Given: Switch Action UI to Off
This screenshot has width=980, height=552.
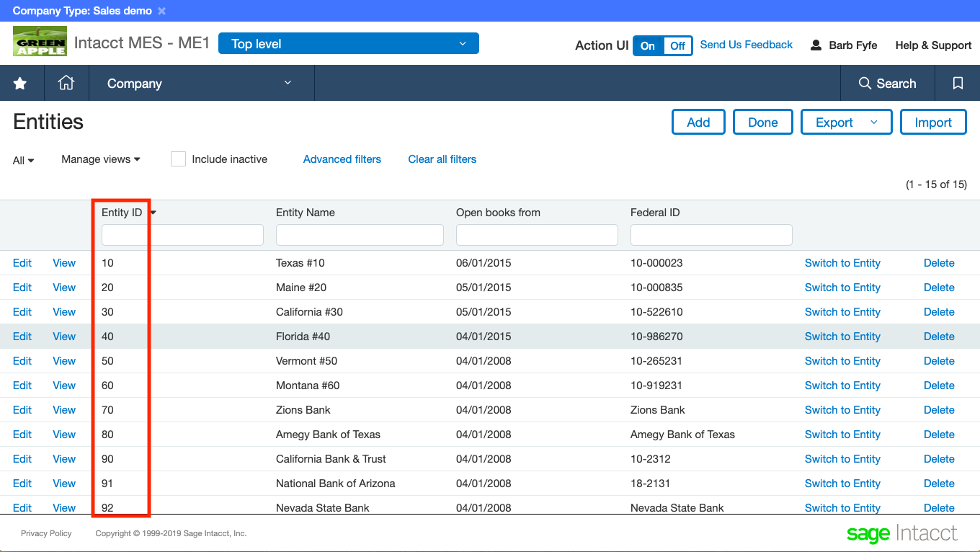Looking at the screenshot, I should (677, 45).
